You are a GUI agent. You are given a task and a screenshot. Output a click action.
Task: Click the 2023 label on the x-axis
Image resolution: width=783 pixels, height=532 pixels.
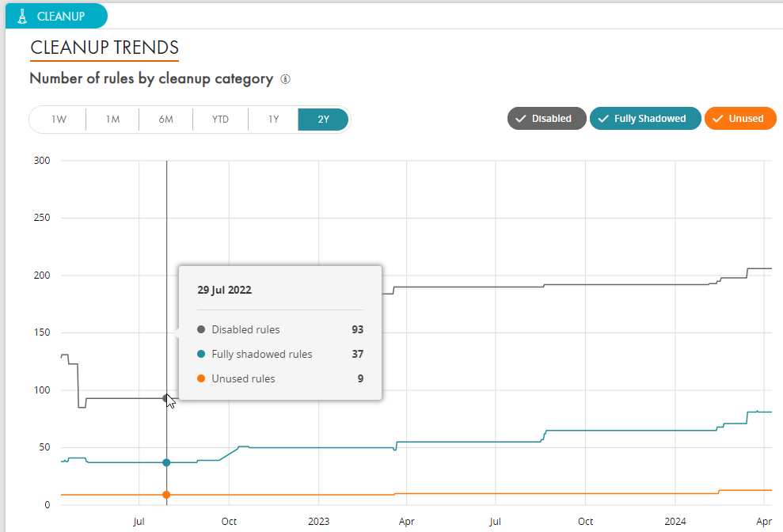(318, 522)
